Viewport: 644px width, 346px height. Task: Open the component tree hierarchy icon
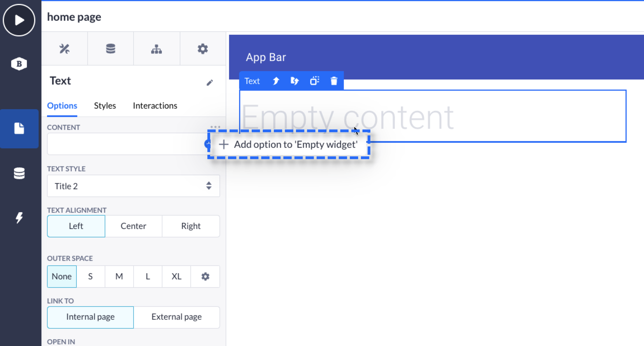pyautogui.click(x=157, y=49)
